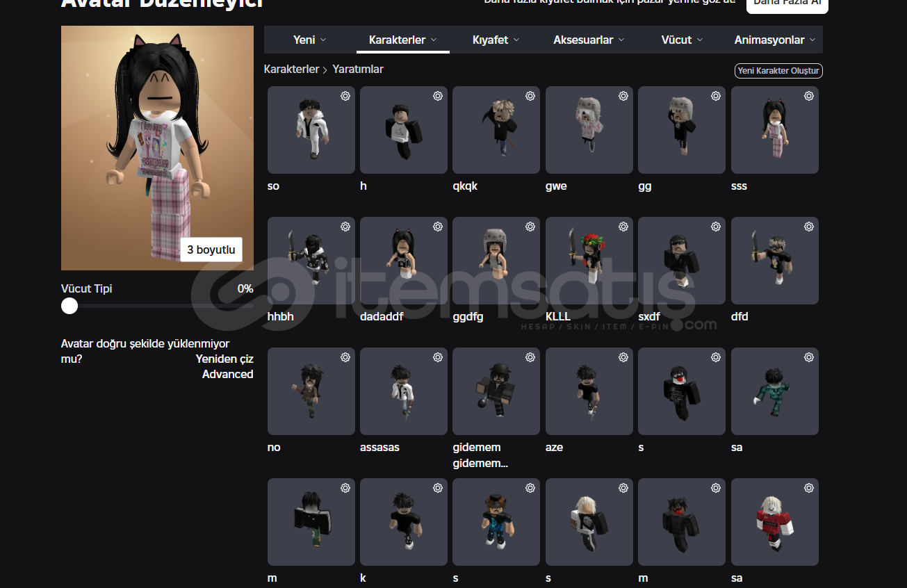Viewport: 907px width, 588px height.
Task: Select the 'so' character thumbnail
Action: pyautogui.click(x=311, y=130)
